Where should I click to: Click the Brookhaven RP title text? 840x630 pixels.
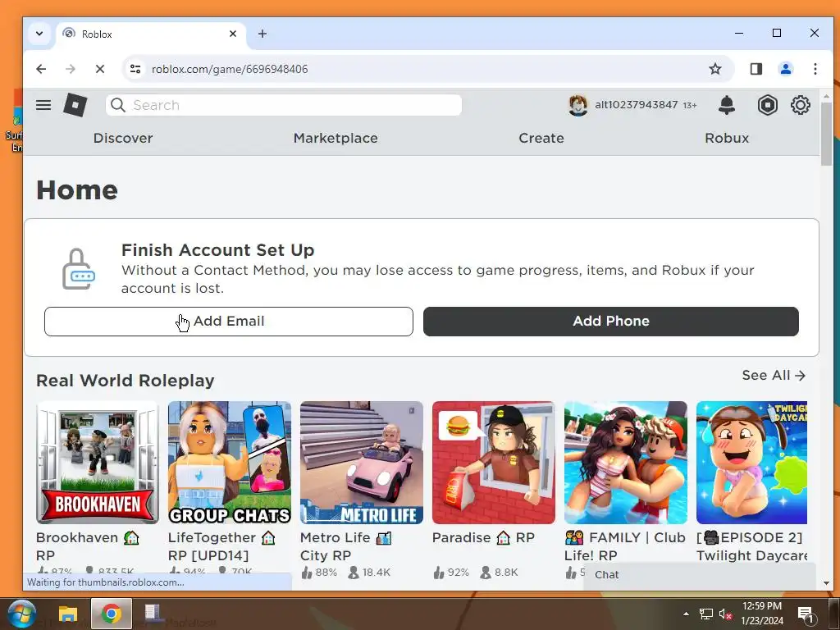tap(88, 546)
